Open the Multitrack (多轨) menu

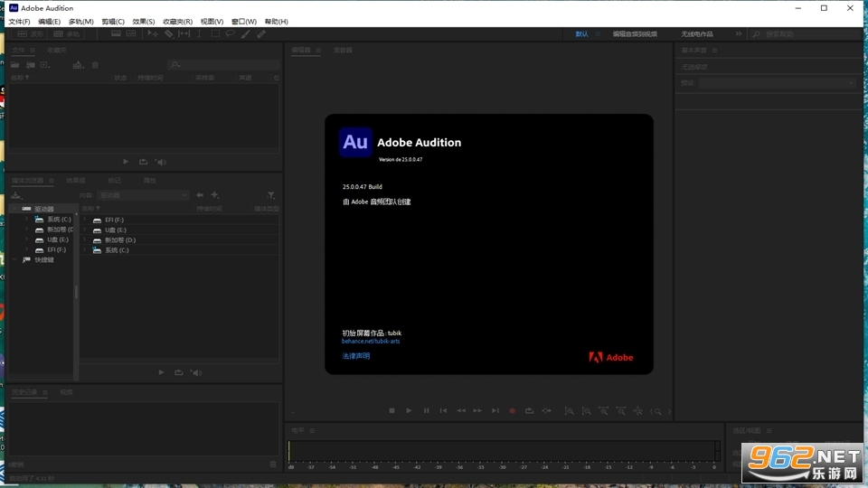(x=80, y=22)
